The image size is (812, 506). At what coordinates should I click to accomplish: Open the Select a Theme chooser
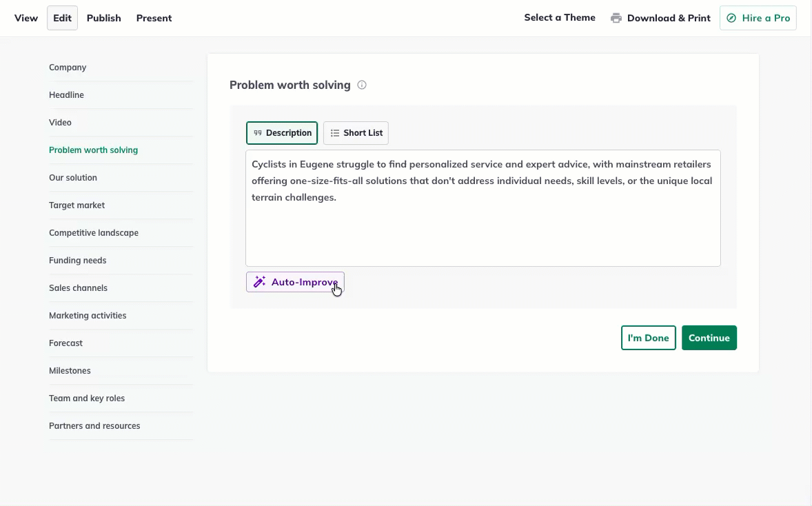[x=559, y=17]
